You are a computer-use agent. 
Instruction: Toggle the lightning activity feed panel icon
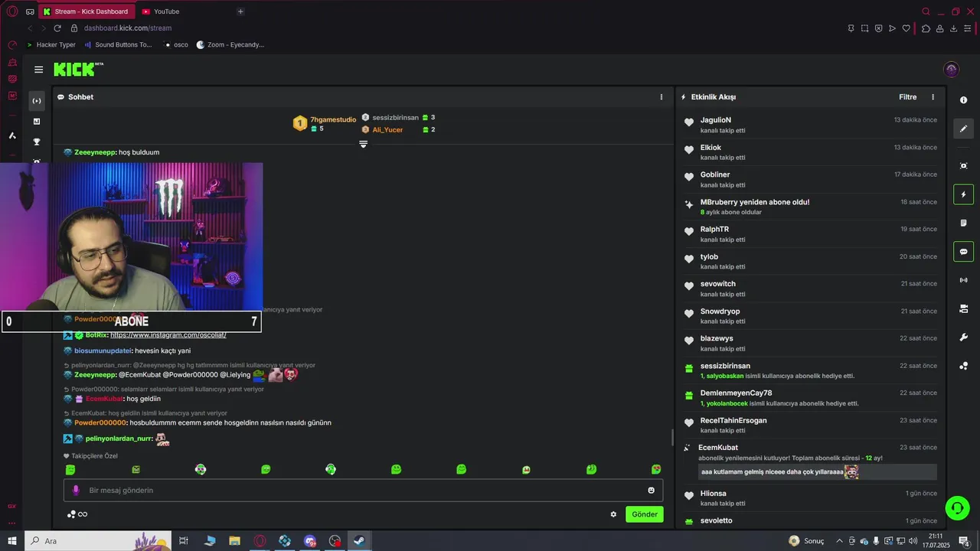(x=963, y=194)
